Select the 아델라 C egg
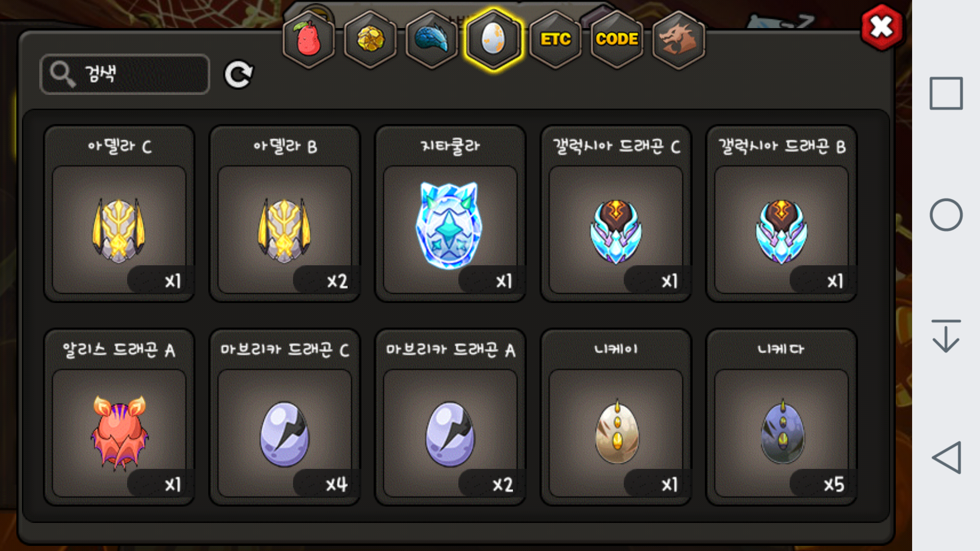Image resolution: width=980 pixels, height=551 pixels. point(119,214)
